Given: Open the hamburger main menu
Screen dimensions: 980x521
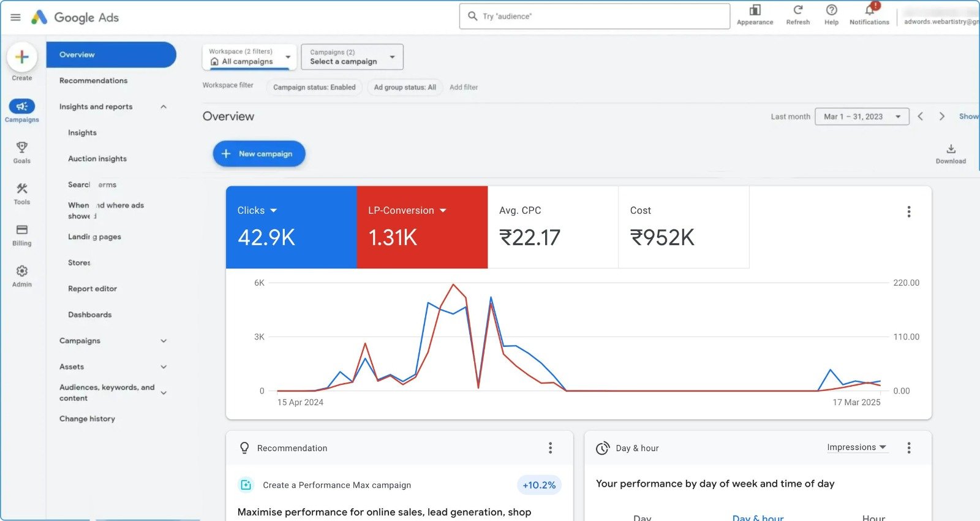Looking at the screenshot, I should pyautogui.click(x=16, y=17).
